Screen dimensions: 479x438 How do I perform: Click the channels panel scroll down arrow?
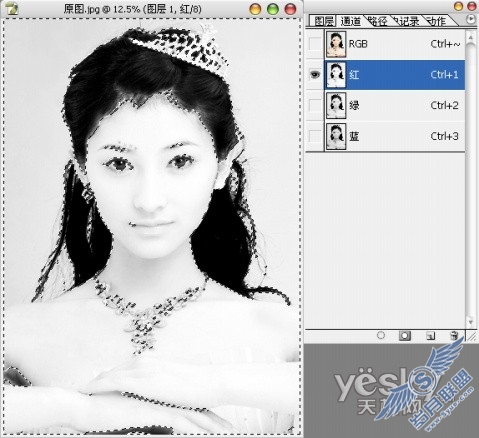point(470,322)
